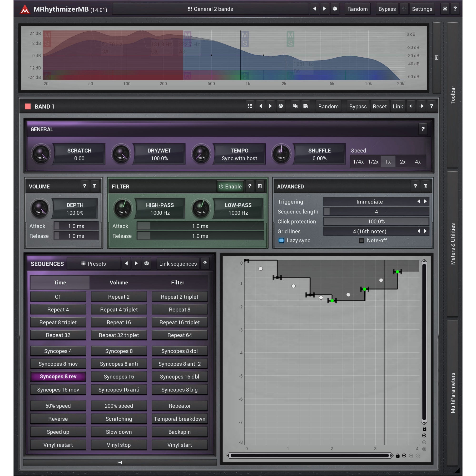Viewport: 476px width, 476px height.
Task: Switch to the Filter sequences tab
Action: [x=178, y=282]
